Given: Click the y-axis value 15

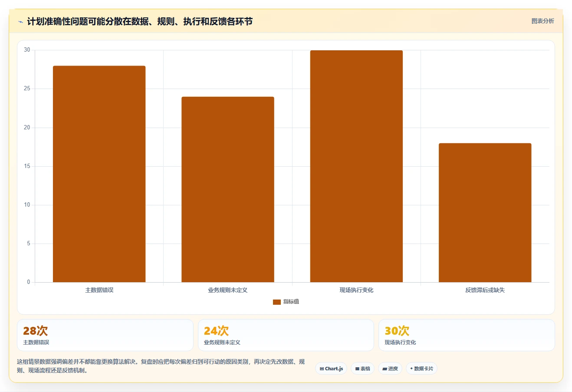Looking at the screenshot, I should click(x=27, y=166).
